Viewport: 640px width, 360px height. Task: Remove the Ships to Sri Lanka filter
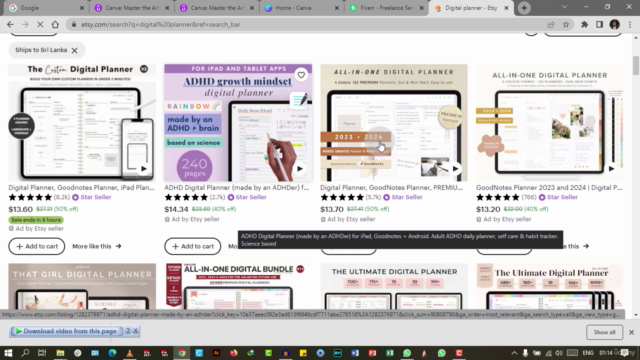[74, 51]
